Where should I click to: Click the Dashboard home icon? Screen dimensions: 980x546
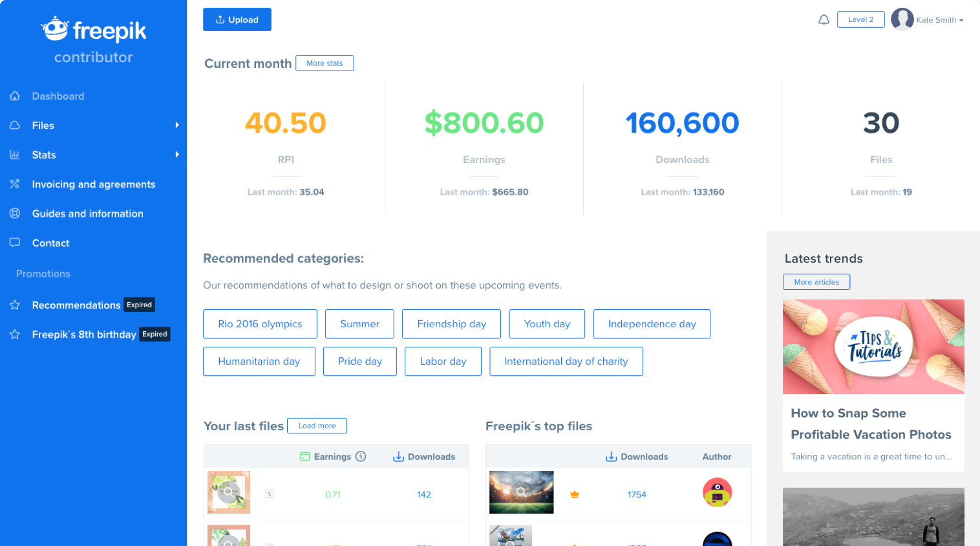click(15, 96)
